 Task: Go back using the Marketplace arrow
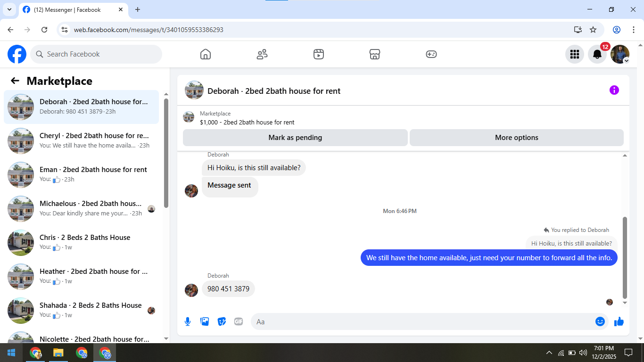coord(15,81)
